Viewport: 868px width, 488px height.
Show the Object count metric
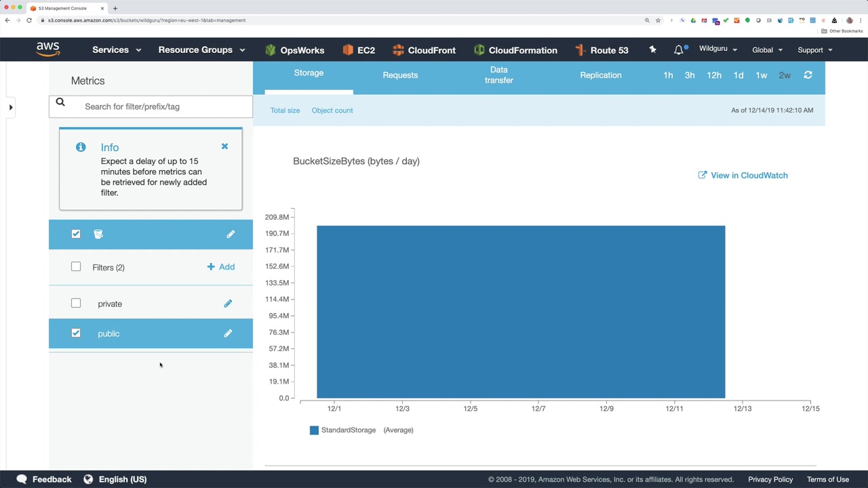tap(332, 110)
